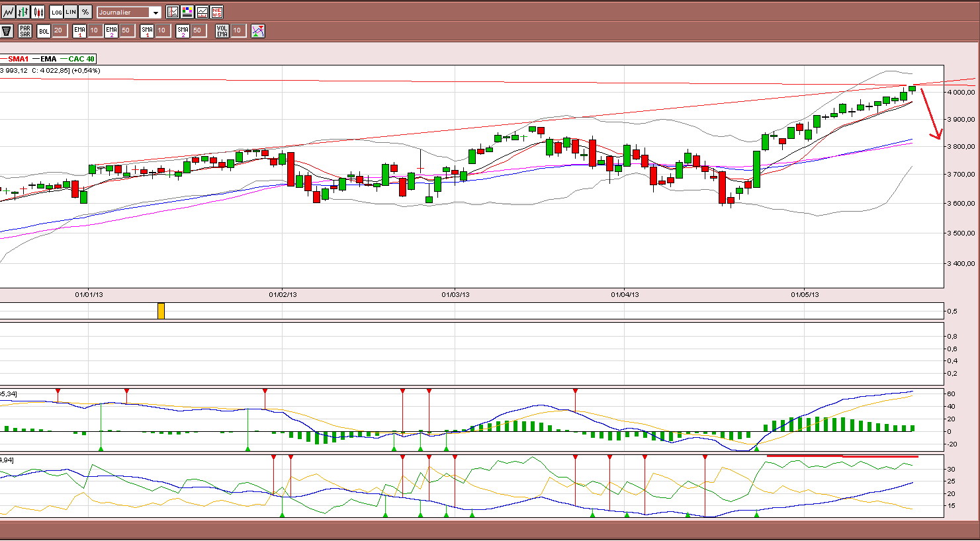Click the 3 600,00 price axis label

point(961,204)
